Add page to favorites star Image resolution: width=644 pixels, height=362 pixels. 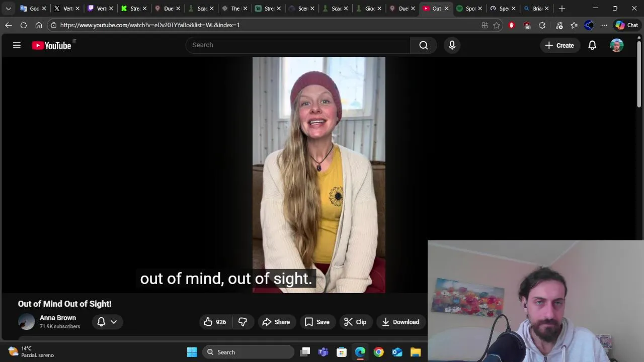(497, 25)
